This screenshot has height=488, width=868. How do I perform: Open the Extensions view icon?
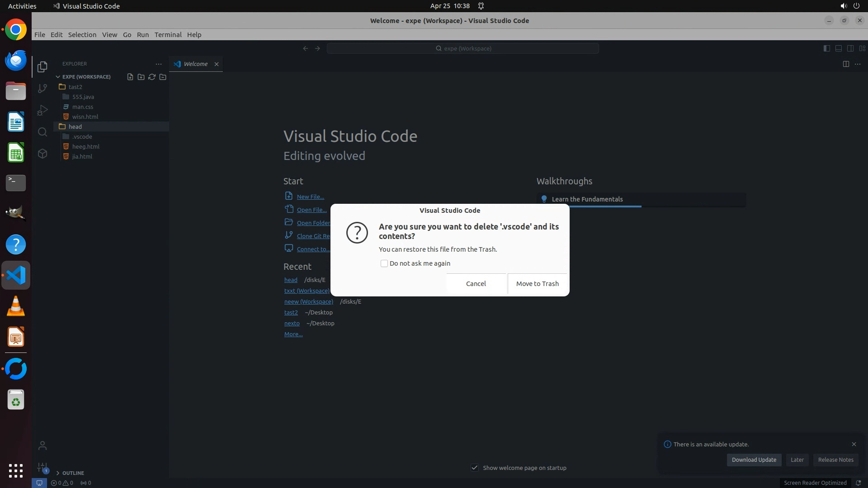coord(42,154)
